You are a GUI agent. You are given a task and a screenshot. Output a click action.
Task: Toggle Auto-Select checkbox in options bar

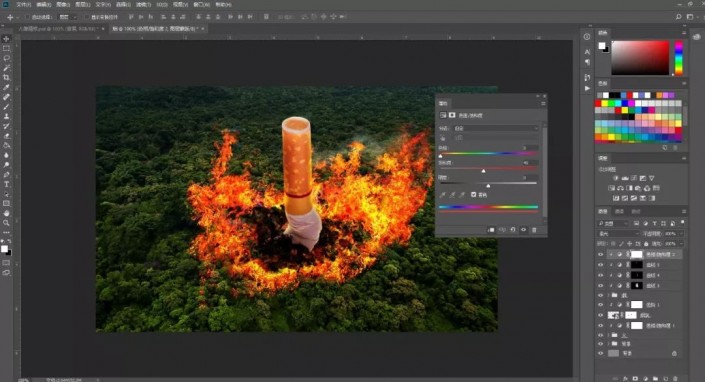tap(27, 17)
